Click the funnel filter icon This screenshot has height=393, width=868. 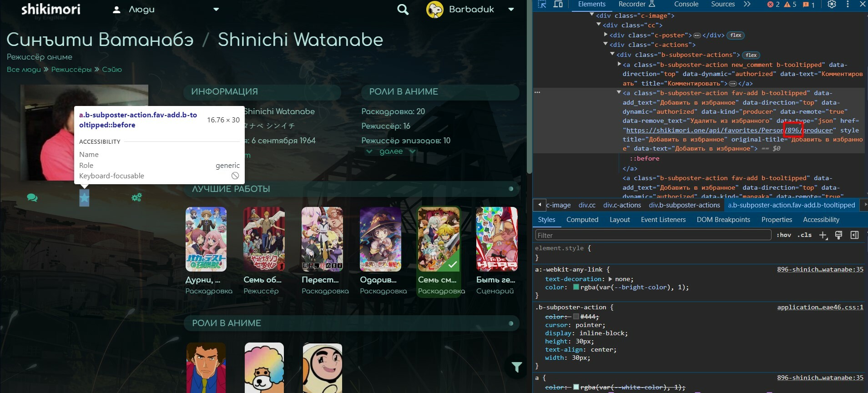[517, 367]
